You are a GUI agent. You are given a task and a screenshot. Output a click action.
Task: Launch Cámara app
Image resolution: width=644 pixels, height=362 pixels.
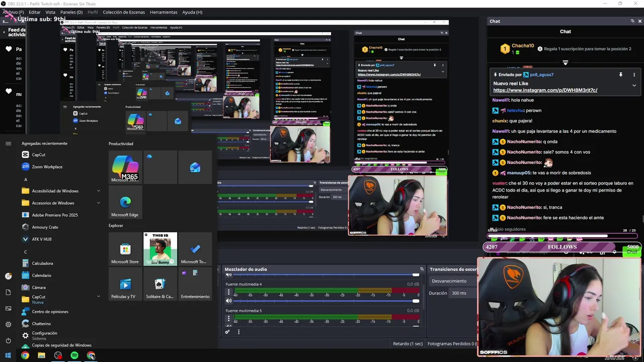pyautogui.click(x=60, y=288)
